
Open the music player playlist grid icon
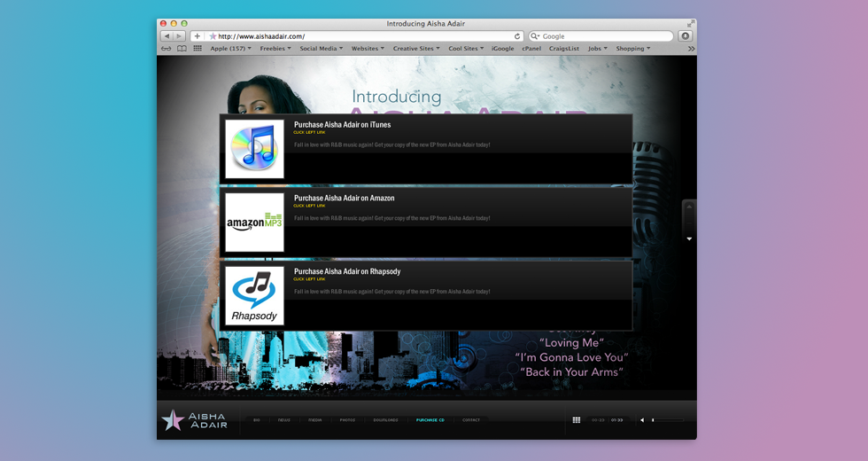[577, 420]
